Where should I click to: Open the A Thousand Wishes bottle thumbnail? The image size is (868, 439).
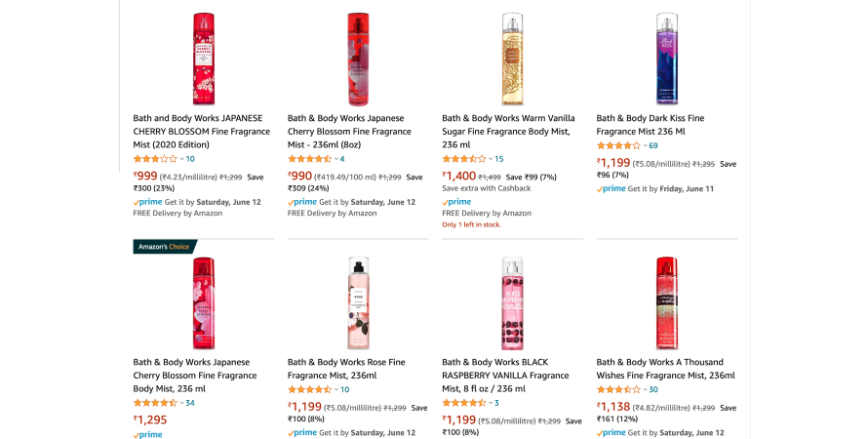point(666,302)
